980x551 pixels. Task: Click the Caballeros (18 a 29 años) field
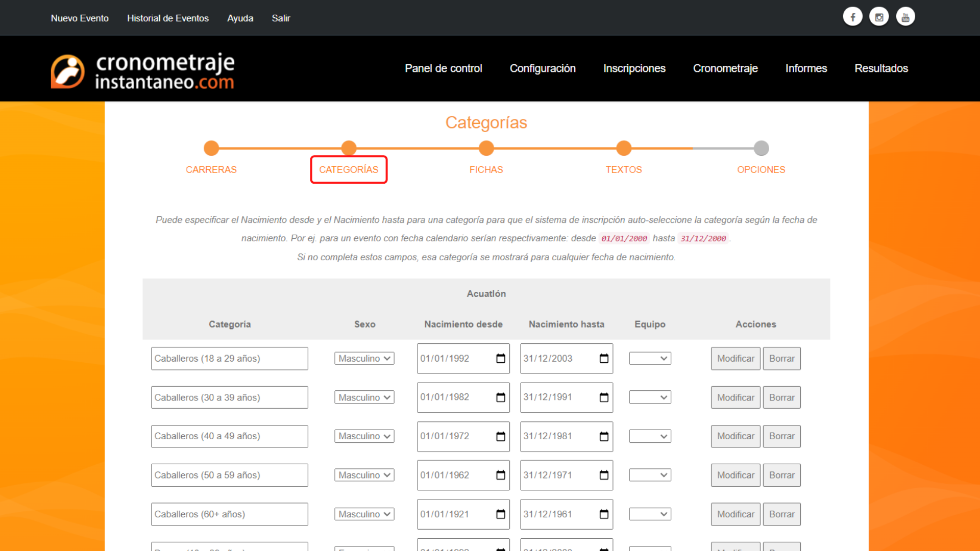coord(229,358)
